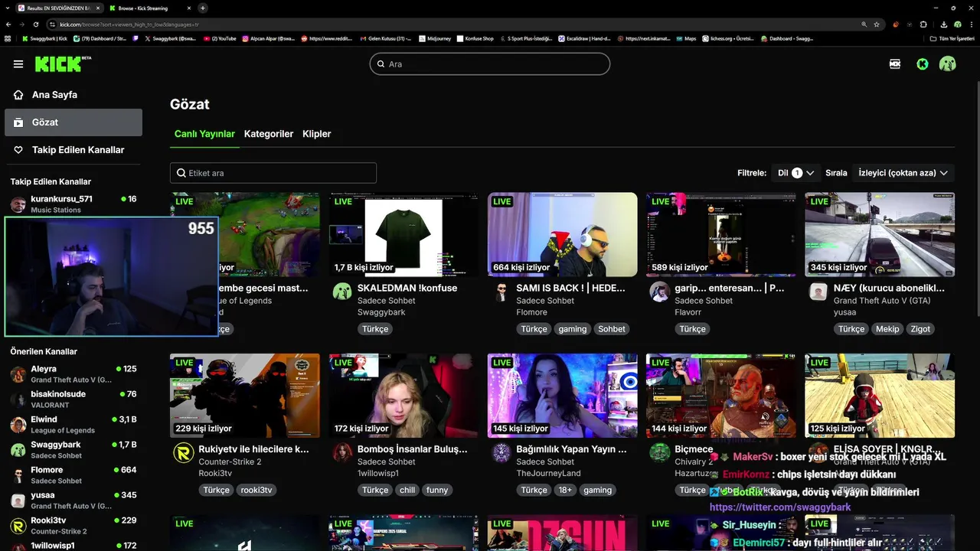Open yusaa in the recommended channels list

[x=73, y=500]
